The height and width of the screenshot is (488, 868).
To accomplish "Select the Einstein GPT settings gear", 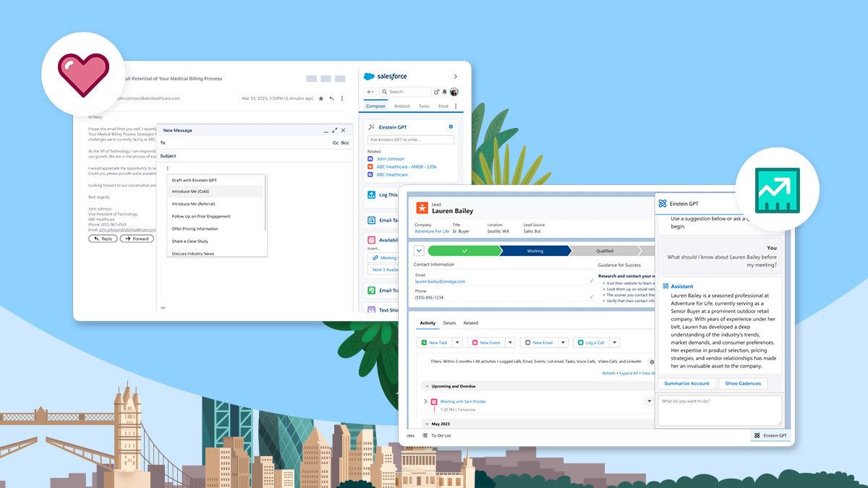I will [450, 127].
